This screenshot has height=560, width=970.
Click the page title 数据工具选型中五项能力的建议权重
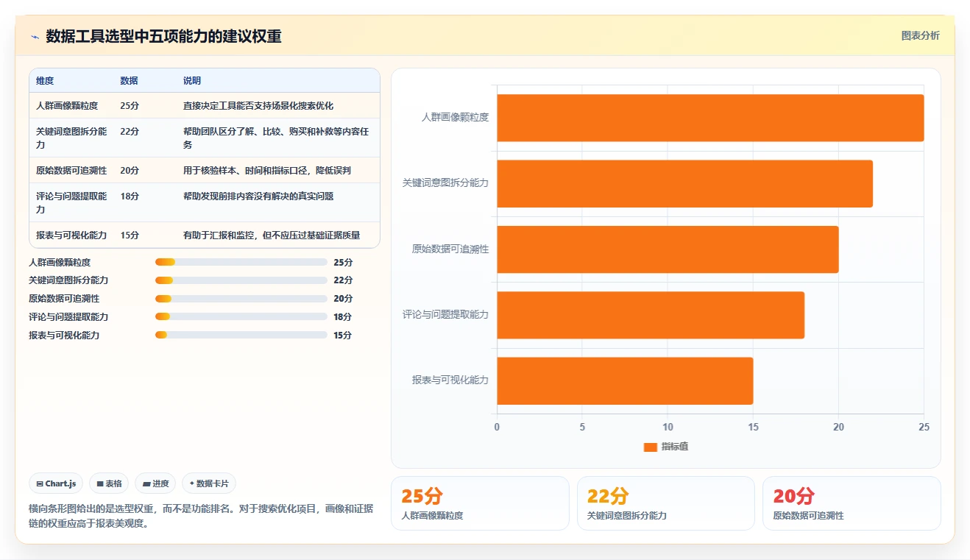163,36
